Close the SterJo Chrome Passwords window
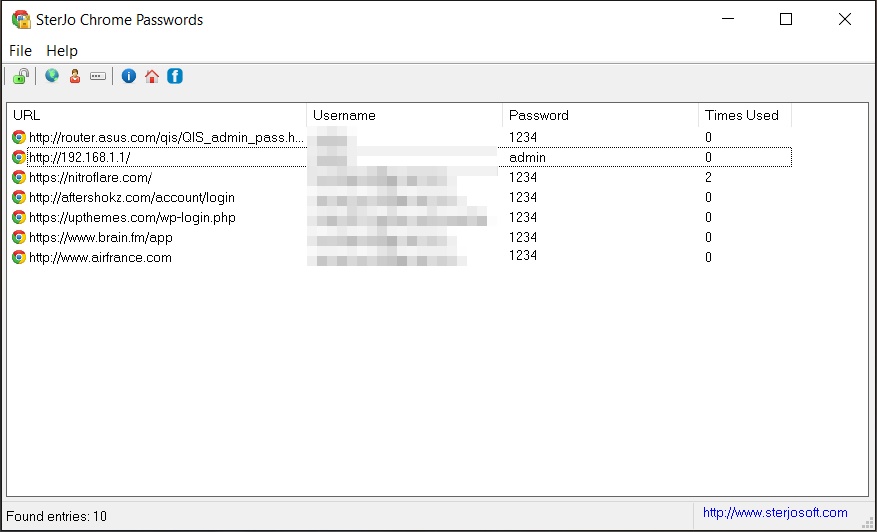The image size is (877, 532). [845, 19]
